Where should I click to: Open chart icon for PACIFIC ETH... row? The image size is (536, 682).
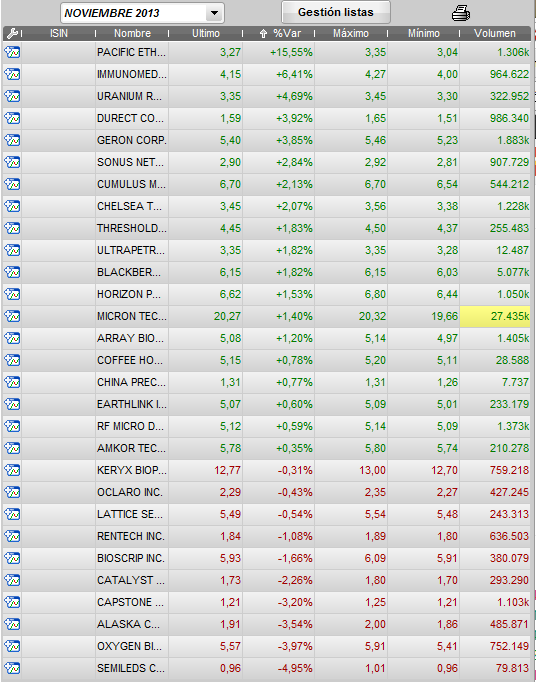[x=12, y=53]
